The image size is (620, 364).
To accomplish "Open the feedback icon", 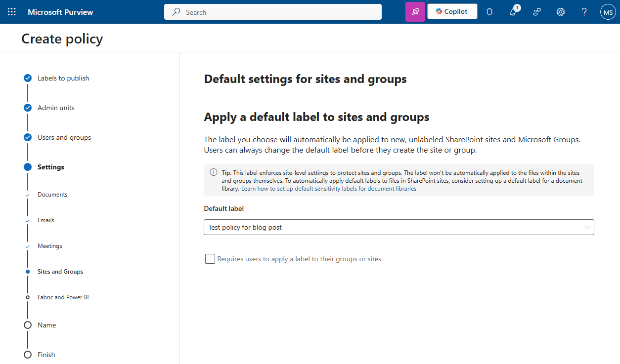I will 536,11.
